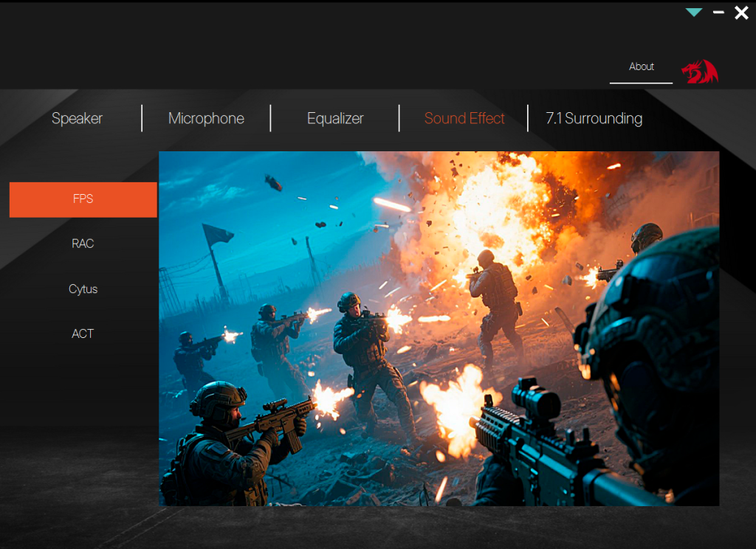The image size is (756, 549).
Task: Close the Redragon audio application
Action: pos(741,12)
